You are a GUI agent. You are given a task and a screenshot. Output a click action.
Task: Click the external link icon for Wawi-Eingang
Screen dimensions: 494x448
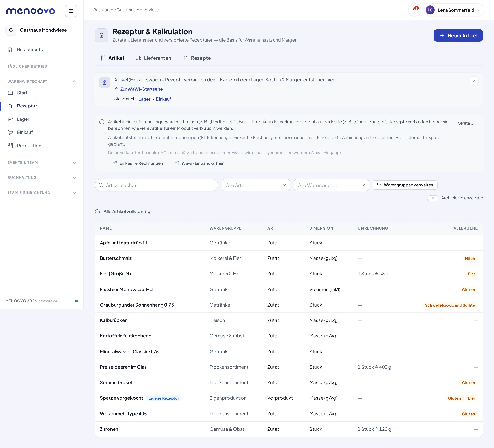tap(177, 163)
